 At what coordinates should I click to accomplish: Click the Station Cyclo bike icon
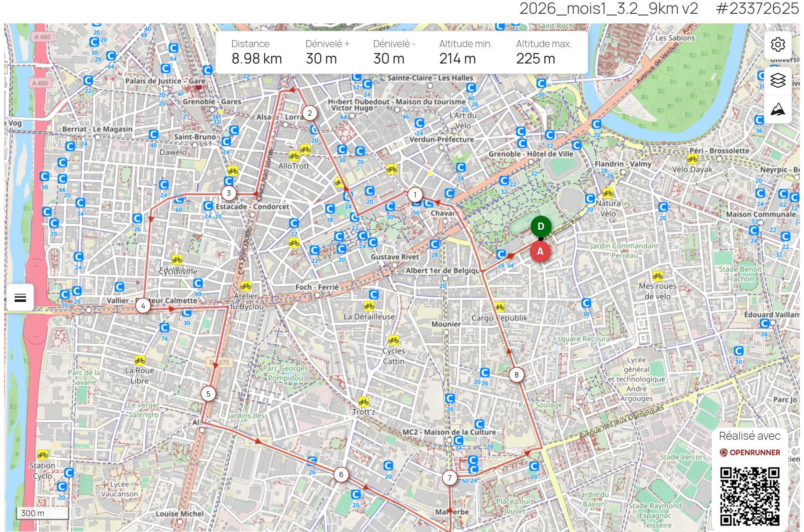coord(42,454)
